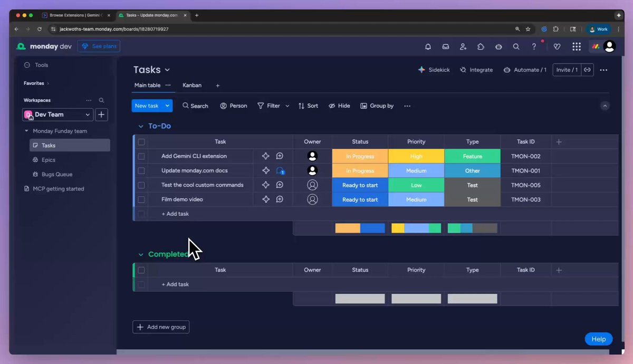The width and height of the screenshot is (633, 364).
Task: Select the Main table tab
Action: (x=147, y=85)
